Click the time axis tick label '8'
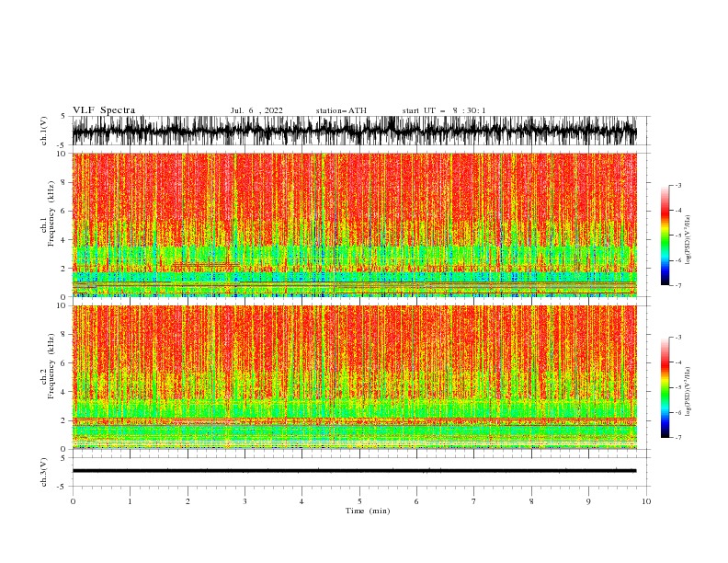 point(531,501)
